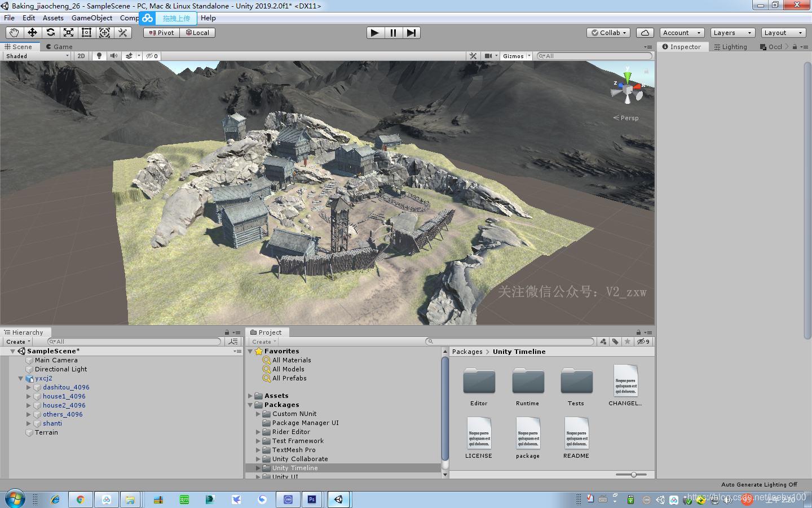The image size is (812, 508).
Task: Open the File menu
Action: (10, 18)
